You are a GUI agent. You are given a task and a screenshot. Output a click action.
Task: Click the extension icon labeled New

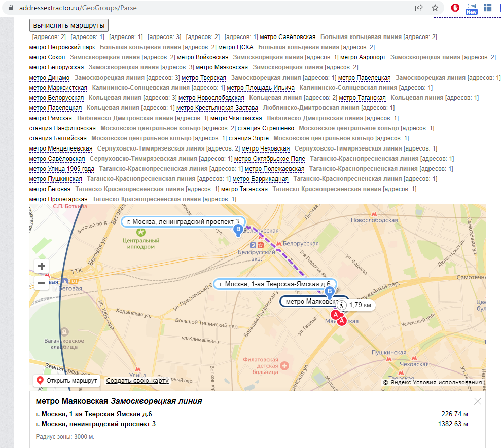coord(471,9)
